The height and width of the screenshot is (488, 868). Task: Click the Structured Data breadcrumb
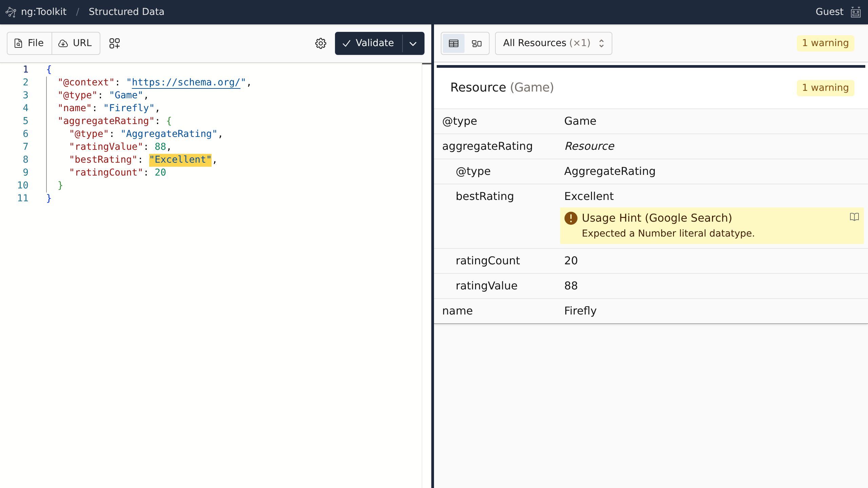point(126,12)
